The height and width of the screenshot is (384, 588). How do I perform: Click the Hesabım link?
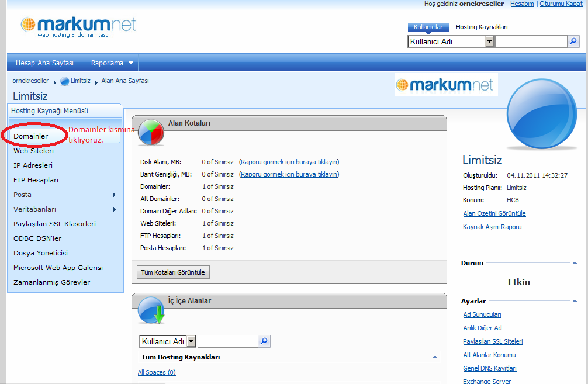522,4
